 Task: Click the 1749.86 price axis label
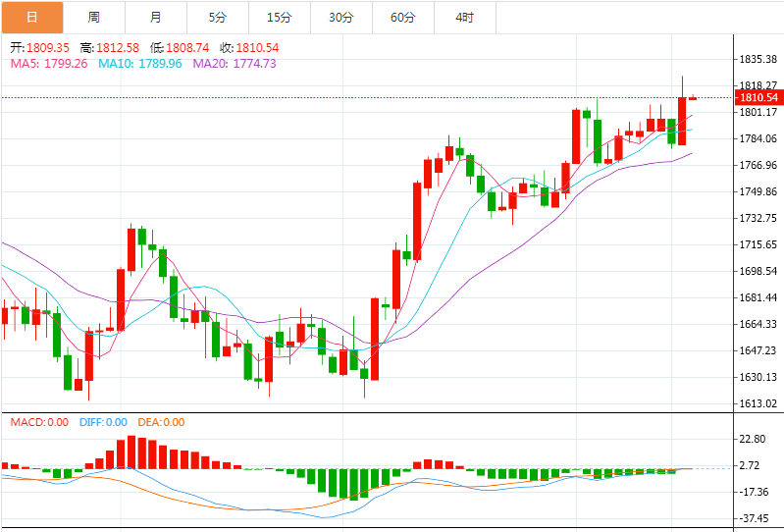[x=758, y=191]
